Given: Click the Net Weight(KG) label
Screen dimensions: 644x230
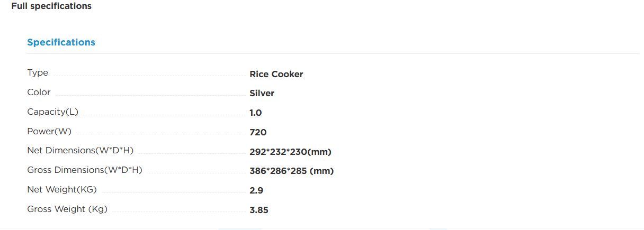Looking at the screenshot, I should click(x=62, y=190).
